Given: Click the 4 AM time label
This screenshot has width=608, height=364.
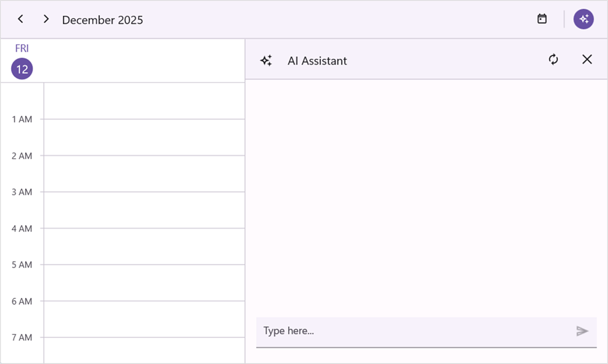Looking at the screenshot, I should (22, 229).
